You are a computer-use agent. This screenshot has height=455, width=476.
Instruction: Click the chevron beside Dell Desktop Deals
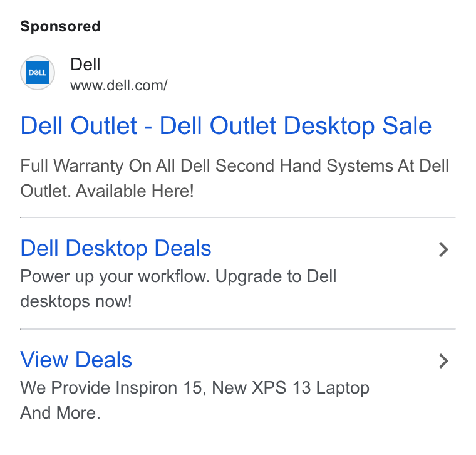pos(443,249)
